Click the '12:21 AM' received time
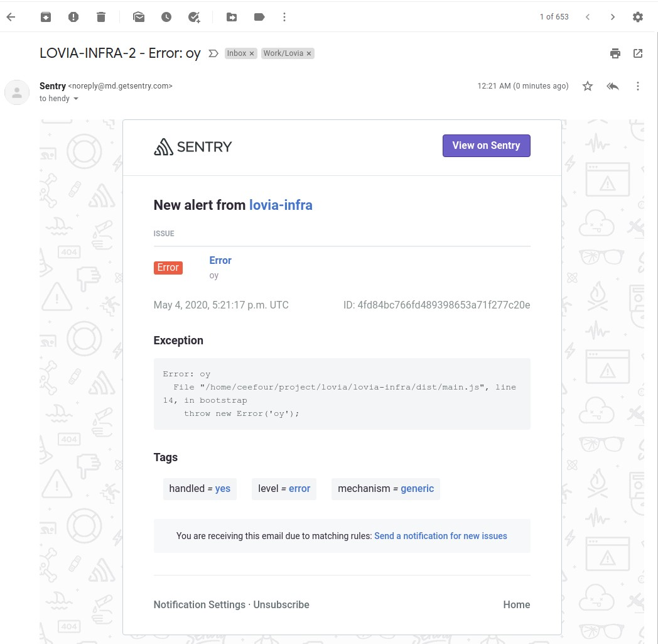This screenshot has height=644, width=658. pyautogui.click(x=523, y=86)
